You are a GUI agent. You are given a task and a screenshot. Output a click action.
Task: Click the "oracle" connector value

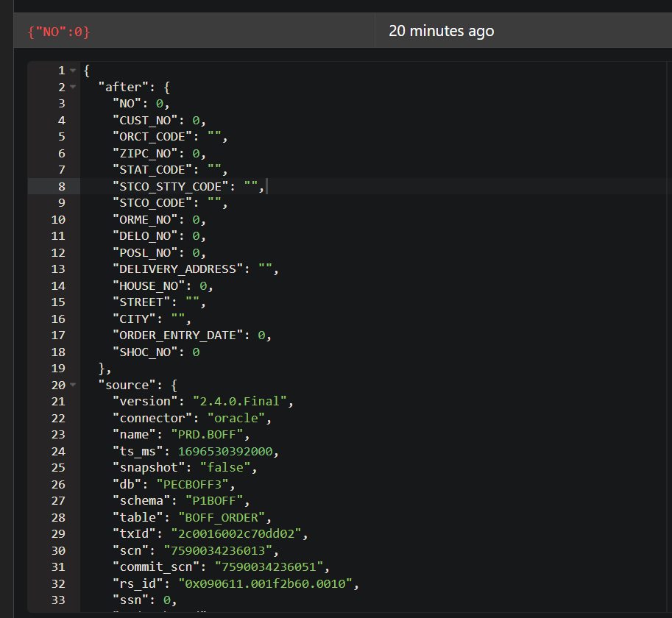tap(236, 419)
